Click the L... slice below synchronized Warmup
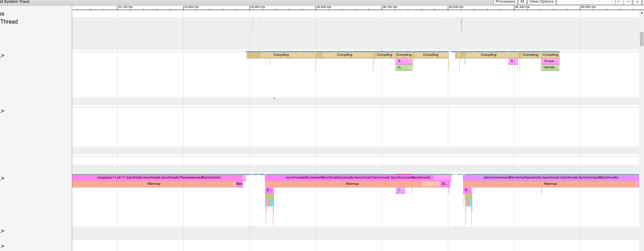644x251 pixels. pos(400,190)
